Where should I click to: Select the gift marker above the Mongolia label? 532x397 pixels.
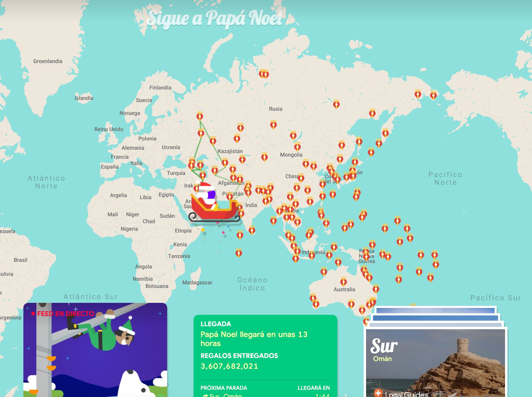tap(297, 147)
